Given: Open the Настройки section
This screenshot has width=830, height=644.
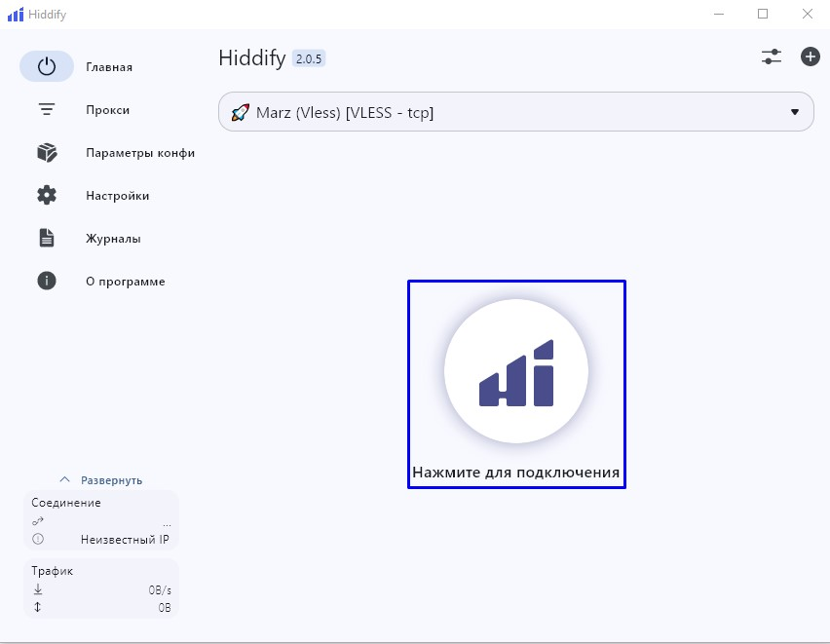Looking at the screenshot, I should 117,196.
